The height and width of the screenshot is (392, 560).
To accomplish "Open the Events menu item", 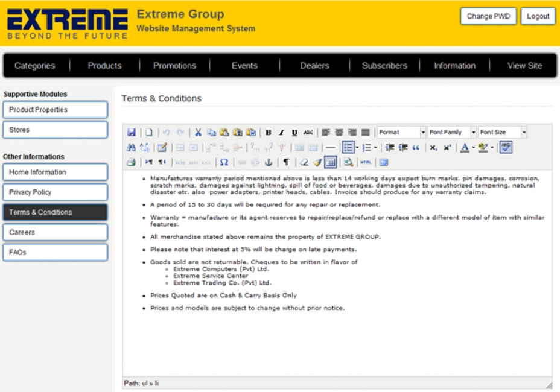I will pyautogui.click(x=244, y=66).
